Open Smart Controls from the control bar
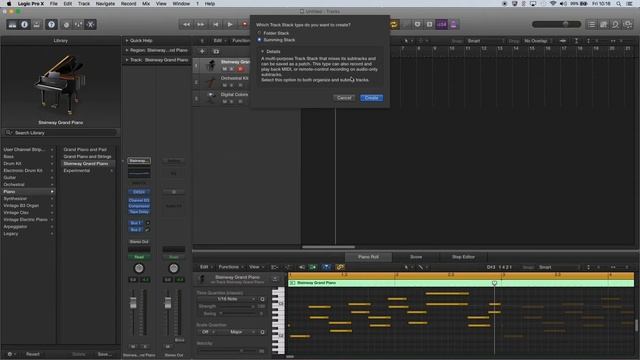This screenshot has height=360, width=640. click(x=66, y=24)
